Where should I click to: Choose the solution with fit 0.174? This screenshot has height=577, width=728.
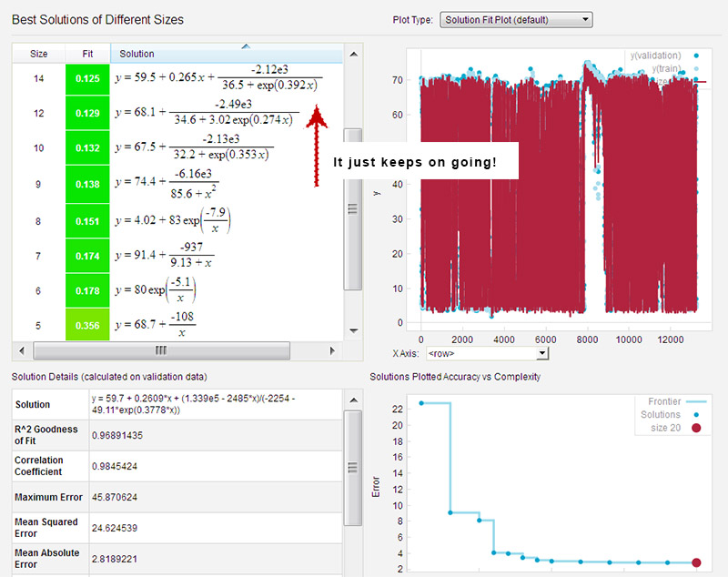(x=87, y=257)
